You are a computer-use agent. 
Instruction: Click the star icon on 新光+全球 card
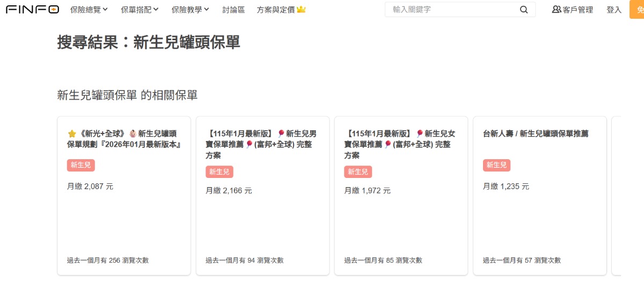point(71,133)
